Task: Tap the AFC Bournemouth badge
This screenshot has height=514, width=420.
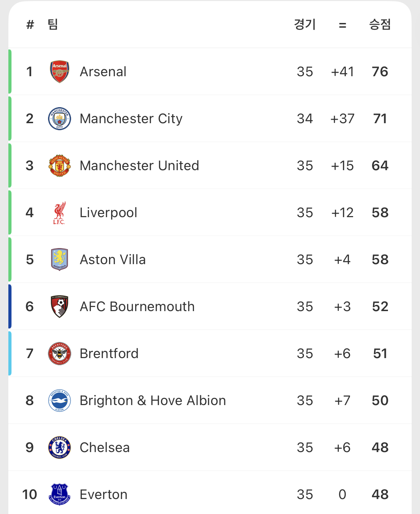Action: [x=60, y=307]
